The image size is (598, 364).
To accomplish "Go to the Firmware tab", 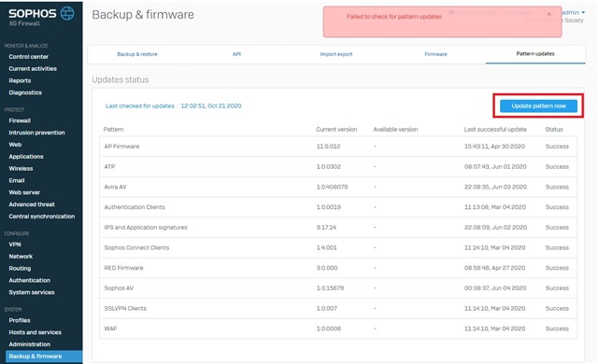I will (435, 54).
